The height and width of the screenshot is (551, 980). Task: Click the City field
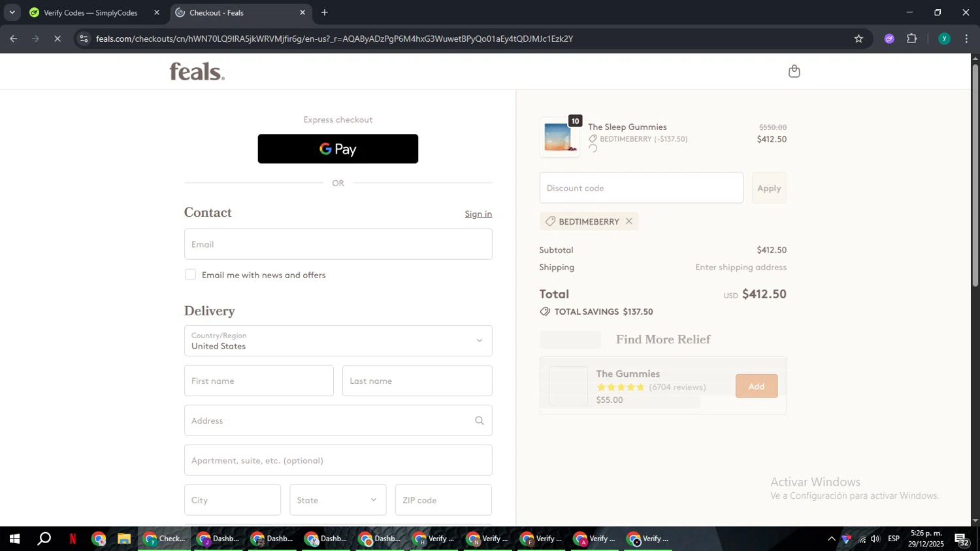233,500
